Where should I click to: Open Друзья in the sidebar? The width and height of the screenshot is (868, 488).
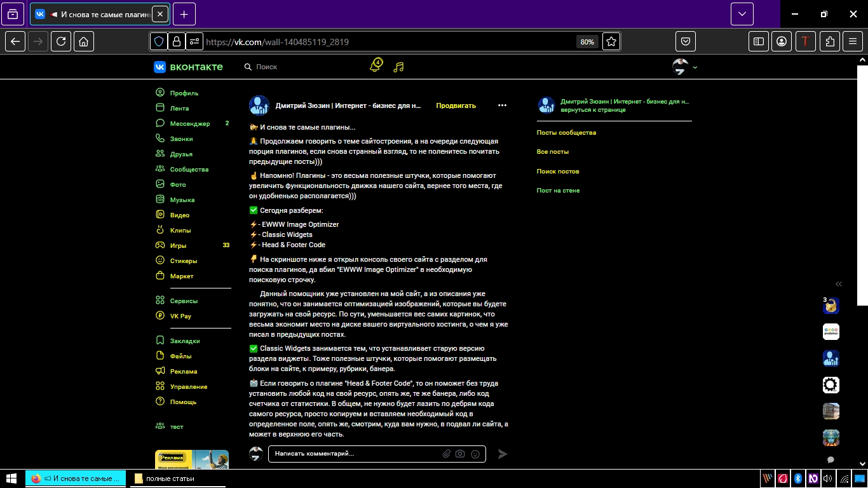pyautogui.click(x=181, y=154)
